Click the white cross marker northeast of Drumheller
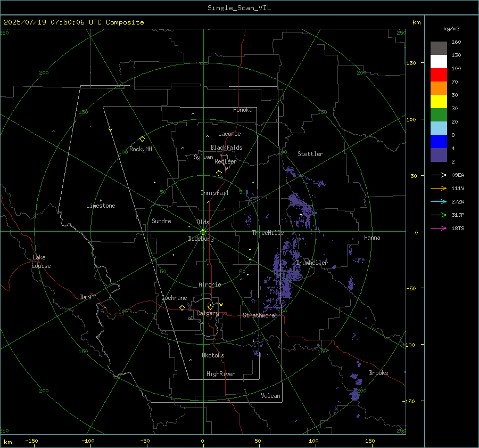479x448 pixels. pyautogui.click(x=301, y=215)
